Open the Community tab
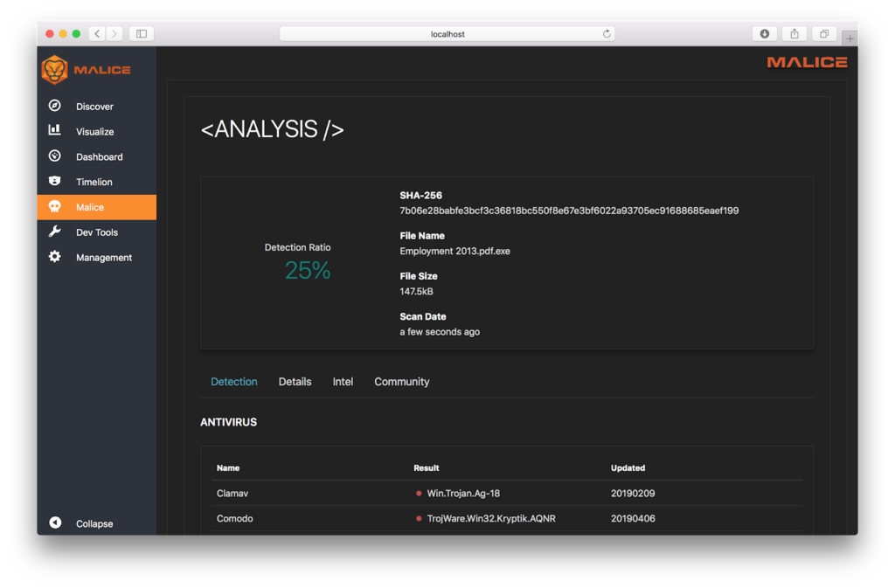895x588 pixels. 402,382
